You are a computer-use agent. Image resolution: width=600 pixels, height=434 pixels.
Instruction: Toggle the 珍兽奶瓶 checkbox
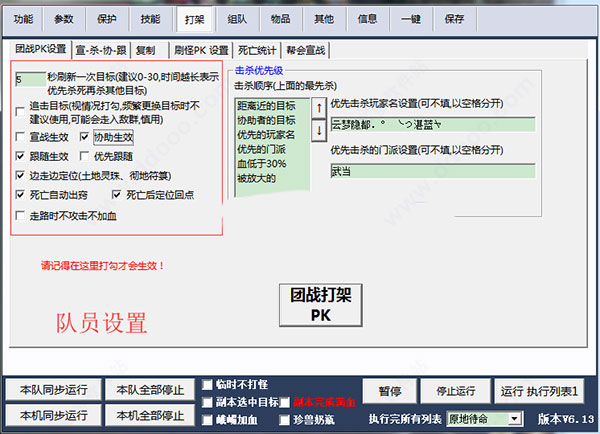285,420
